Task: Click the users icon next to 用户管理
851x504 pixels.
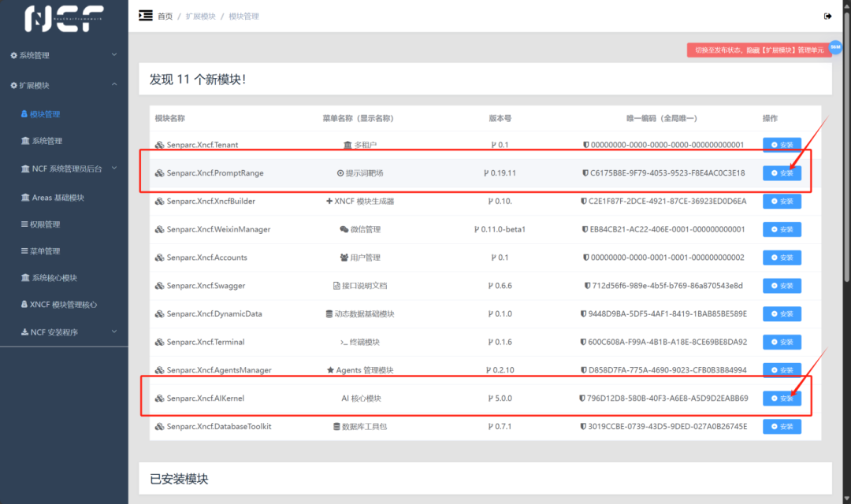Action: coord(344,258)
